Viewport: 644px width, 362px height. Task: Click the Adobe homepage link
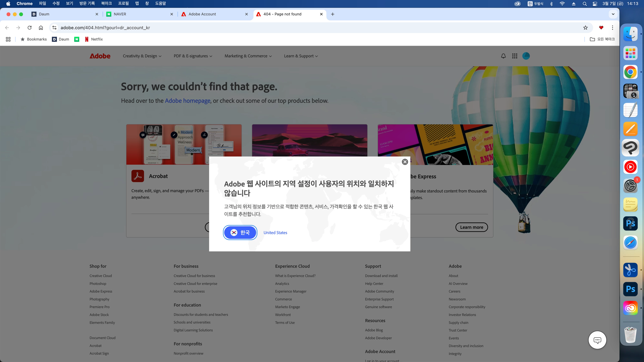point(188,101)
